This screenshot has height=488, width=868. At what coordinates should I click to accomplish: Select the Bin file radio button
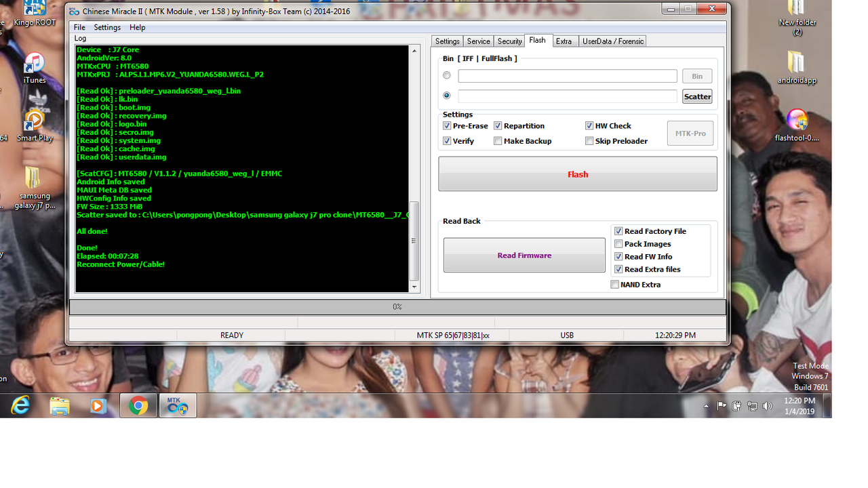pos(447,75)
